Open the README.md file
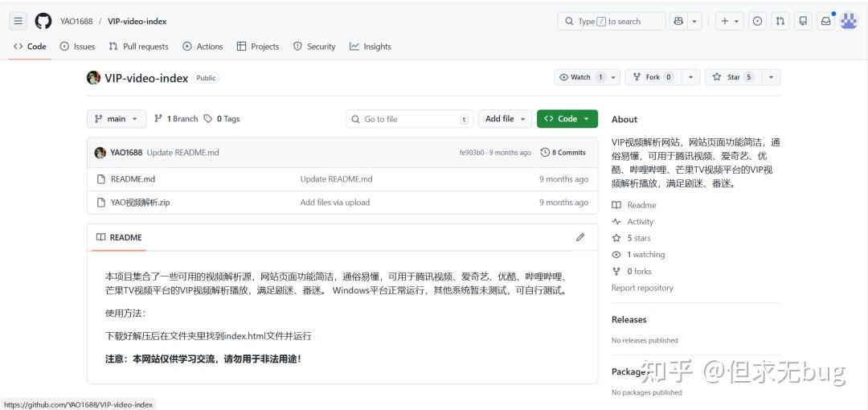 tap(133, 179)
